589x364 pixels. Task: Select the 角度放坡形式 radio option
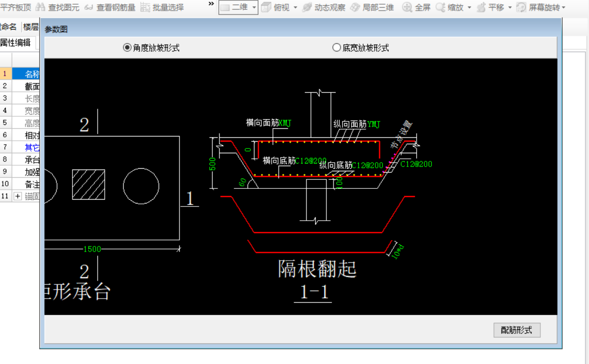[151, 48]
